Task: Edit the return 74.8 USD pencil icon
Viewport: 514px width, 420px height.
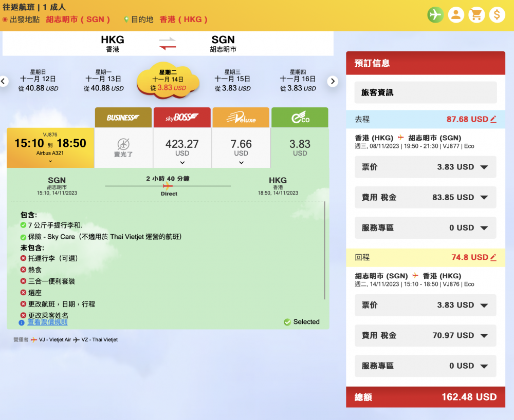Action: coord(493,257)
